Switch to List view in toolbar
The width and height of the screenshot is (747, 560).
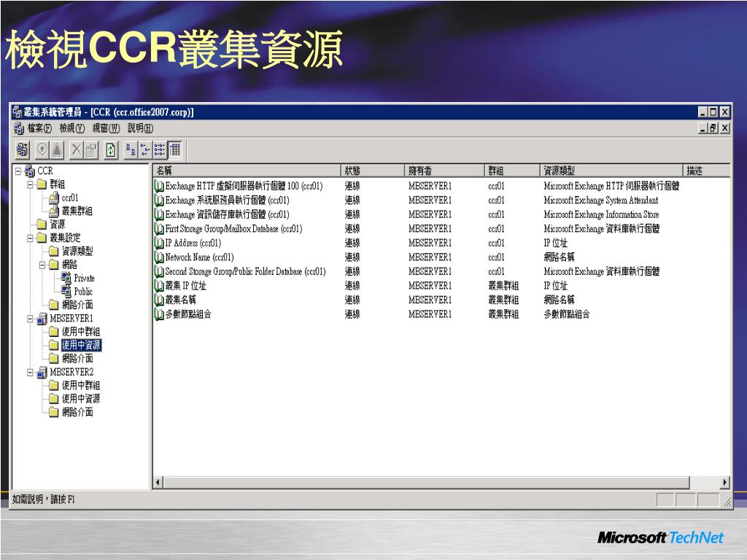coord(159,150)
